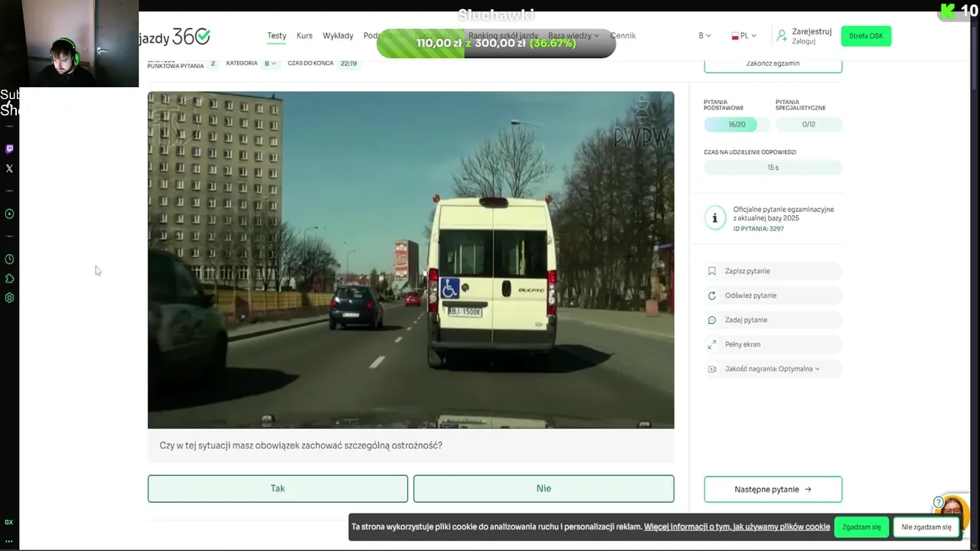
Task: Click the fullscreen arrows icon
Action: coord(712,344)
